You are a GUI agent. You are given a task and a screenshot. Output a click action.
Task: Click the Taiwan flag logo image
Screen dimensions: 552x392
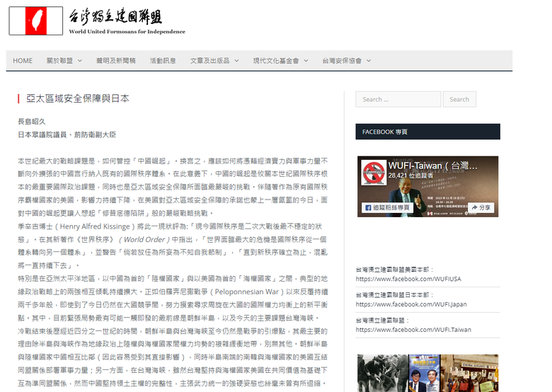click(36, 21)
